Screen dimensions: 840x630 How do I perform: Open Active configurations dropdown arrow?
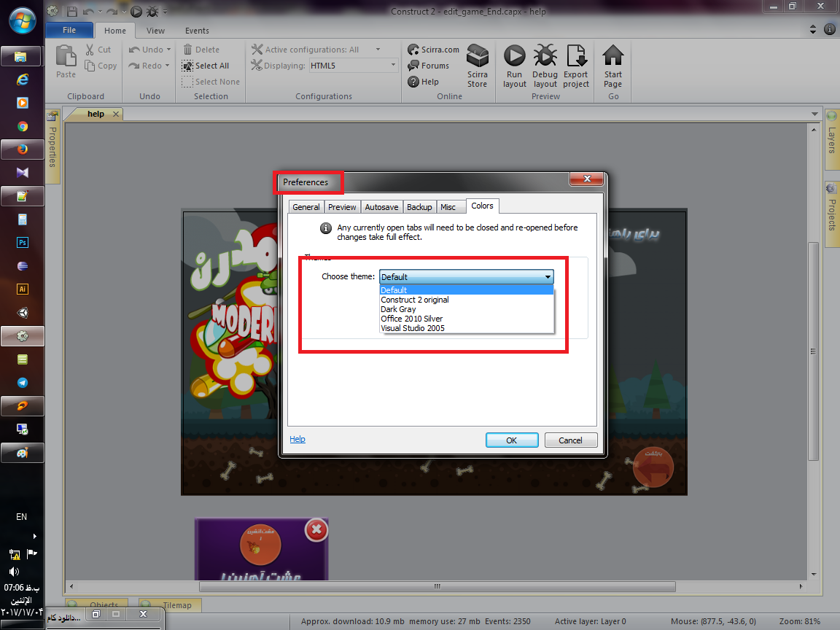pos(378,50)
